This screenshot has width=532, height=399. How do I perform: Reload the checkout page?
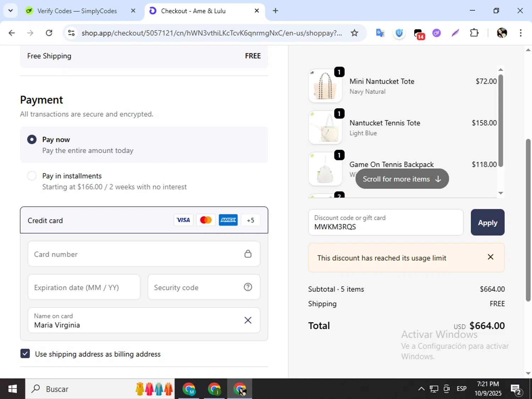pyautogui.click(x=49, y=33)
